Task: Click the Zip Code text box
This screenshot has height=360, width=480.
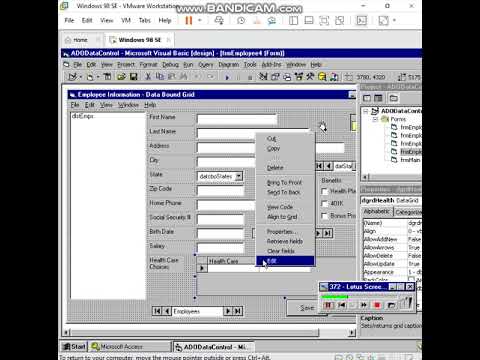Action: coord(220,190)
